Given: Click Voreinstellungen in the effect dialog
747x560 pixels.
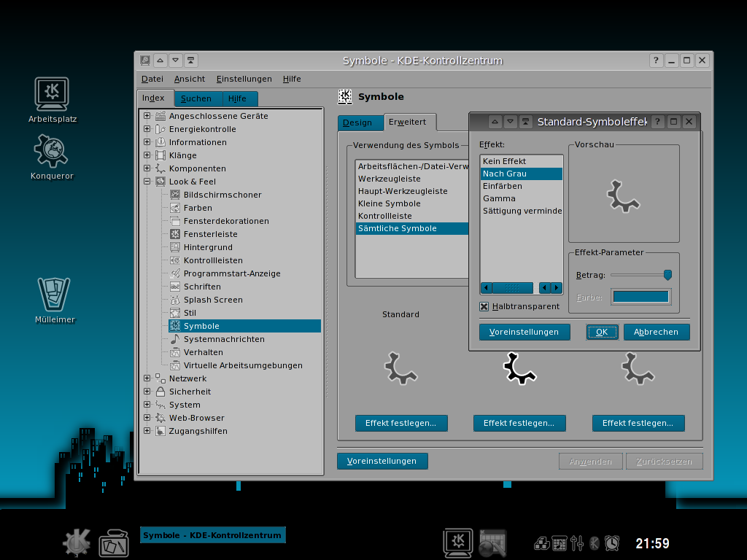Looking at the screenshot, I should coord(524,332).
